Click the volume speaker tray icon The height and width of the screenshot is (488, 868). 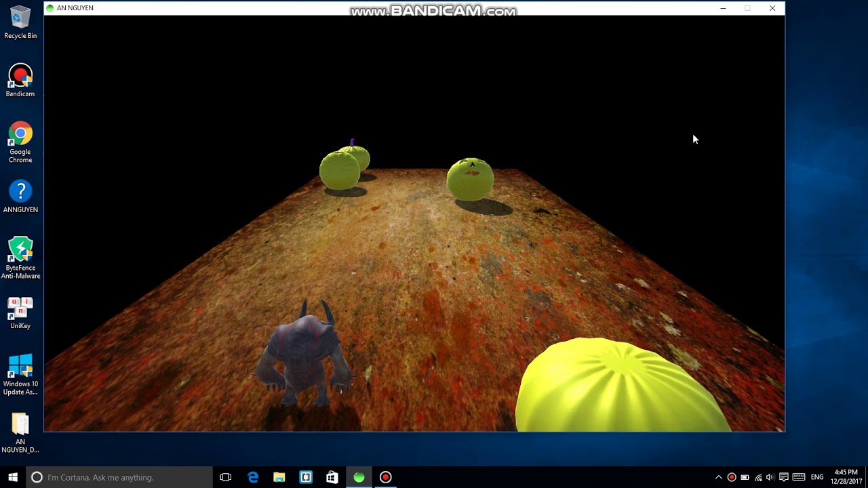coord(770,477)
